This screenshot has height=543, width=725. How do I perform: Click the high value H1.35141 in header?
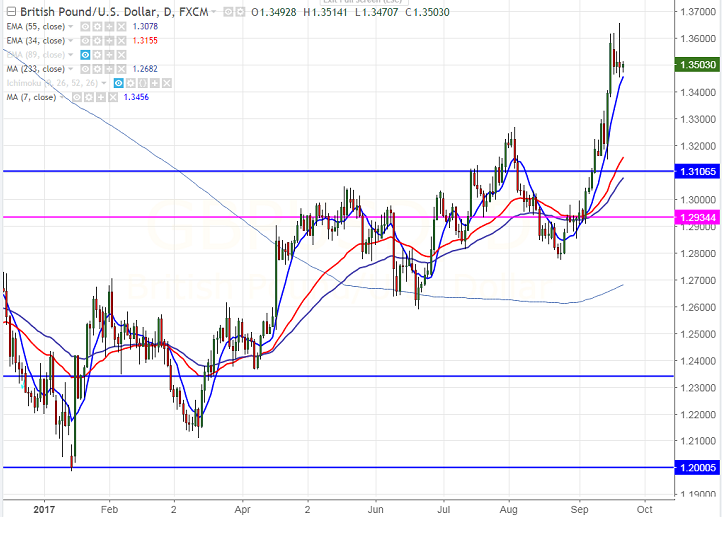pyautogui.click(x=325, y=12)
